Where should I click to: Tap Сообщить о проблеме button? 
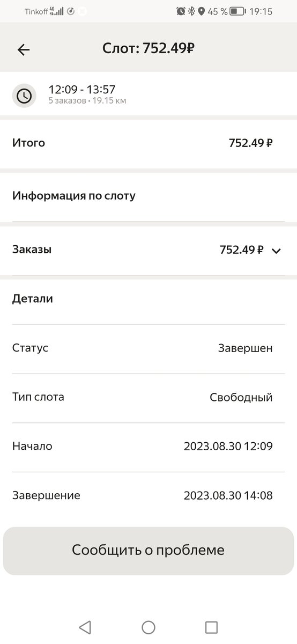(x=148, y=551)
